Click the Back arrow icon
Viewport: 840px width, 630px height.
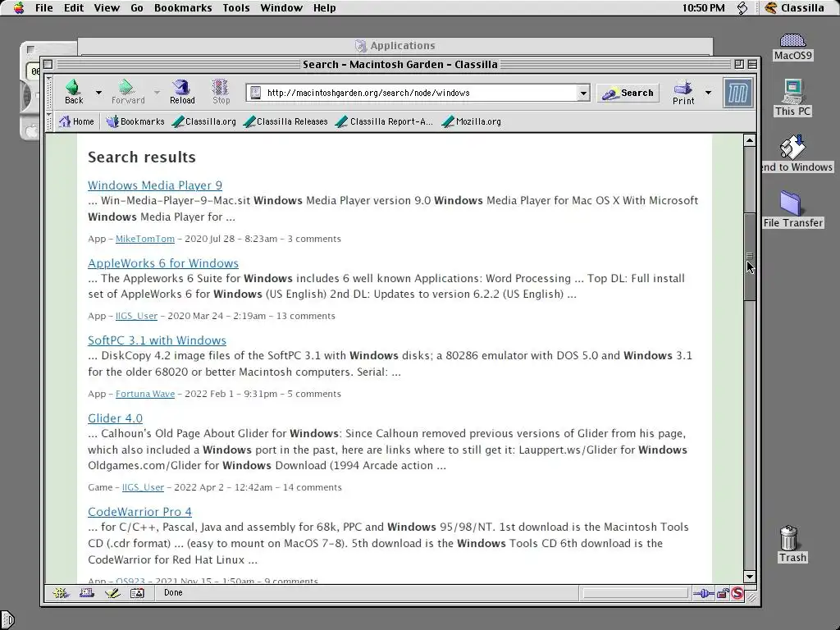coord(73,87)
